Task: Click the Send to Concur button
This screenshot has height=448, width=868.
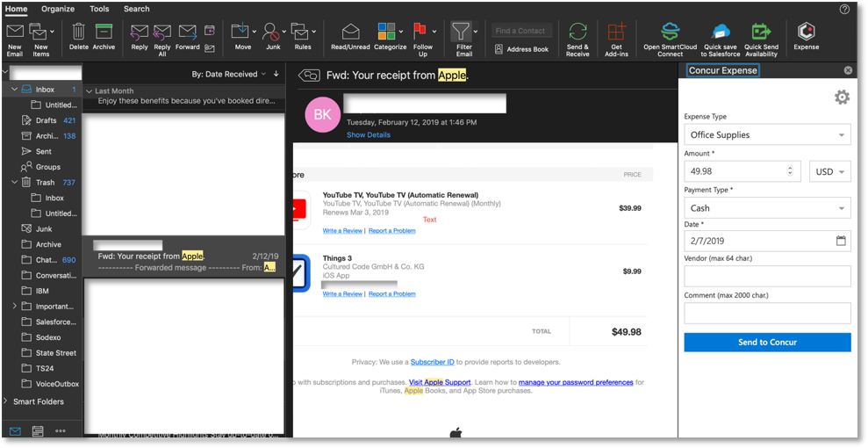Action: (767, 343)
